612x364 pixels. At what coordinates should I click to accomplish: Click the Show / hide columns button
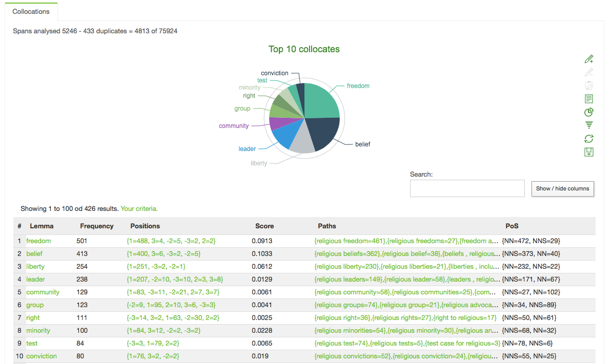[x=562, y=188]
